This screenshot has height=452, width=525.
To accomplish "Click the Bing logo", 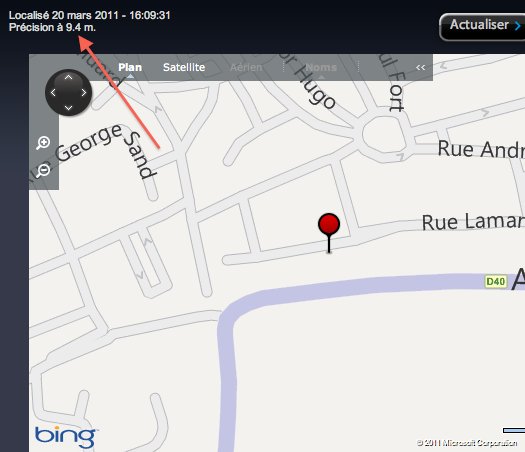I will click(65, 437).
